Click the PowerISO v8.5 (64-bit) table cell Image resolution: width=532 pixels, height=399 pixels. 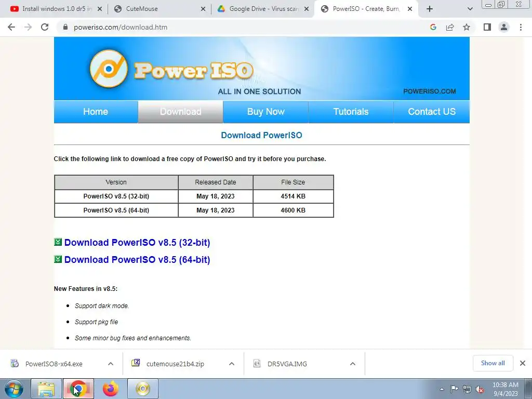tap(116, 210)
